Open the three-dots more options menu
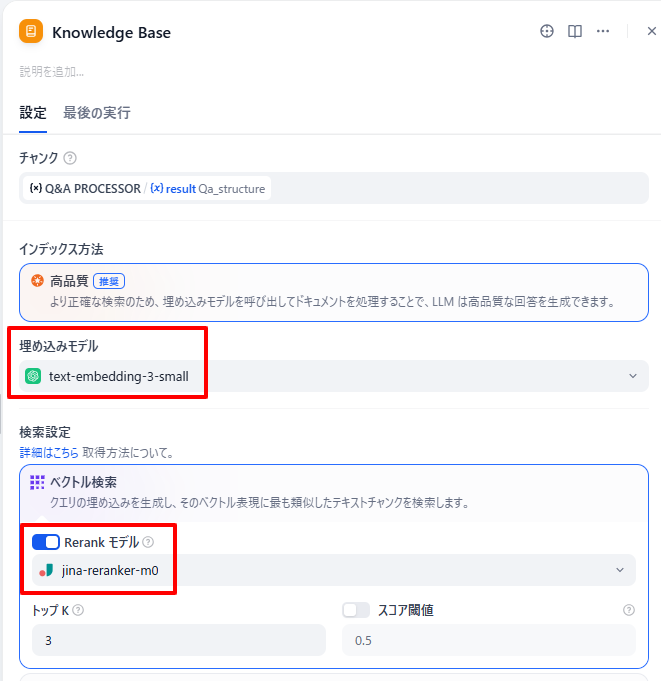 pos(603,31)
